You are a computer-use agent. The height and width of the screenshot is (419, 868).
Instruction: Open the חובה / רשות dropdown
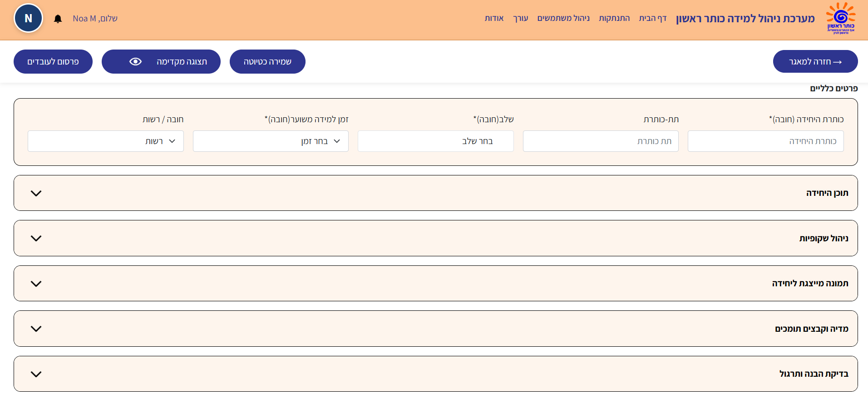pos(106,141)
